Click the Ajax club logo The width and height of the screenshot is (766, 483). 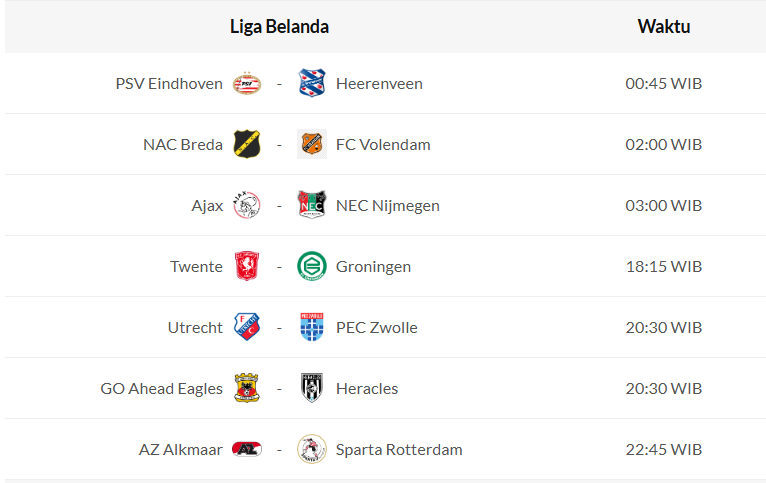coord(247,205)
